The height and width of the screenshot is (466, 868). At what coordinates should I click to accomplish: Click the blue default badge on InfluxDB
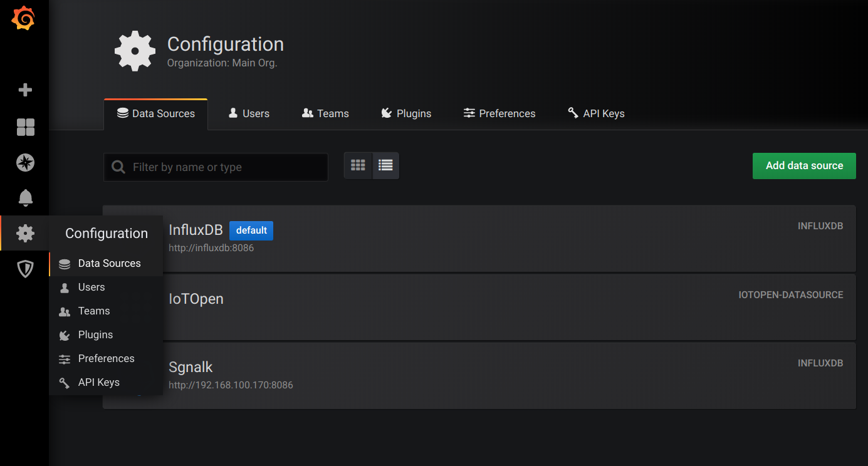tap(251, 230)
